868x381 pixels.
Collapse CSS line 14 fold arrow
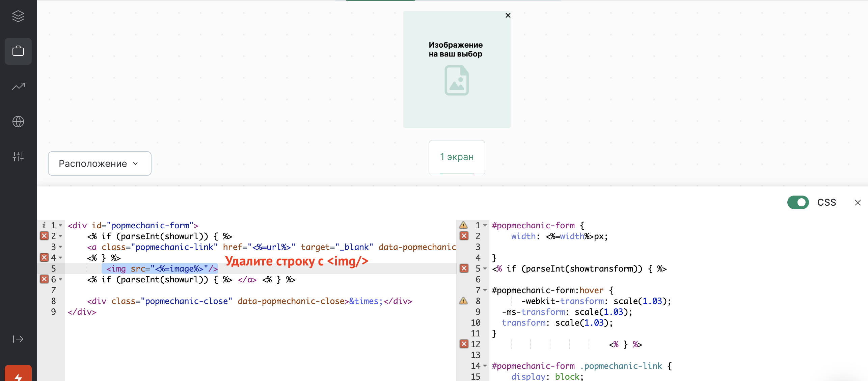click(x=485, y=366)
